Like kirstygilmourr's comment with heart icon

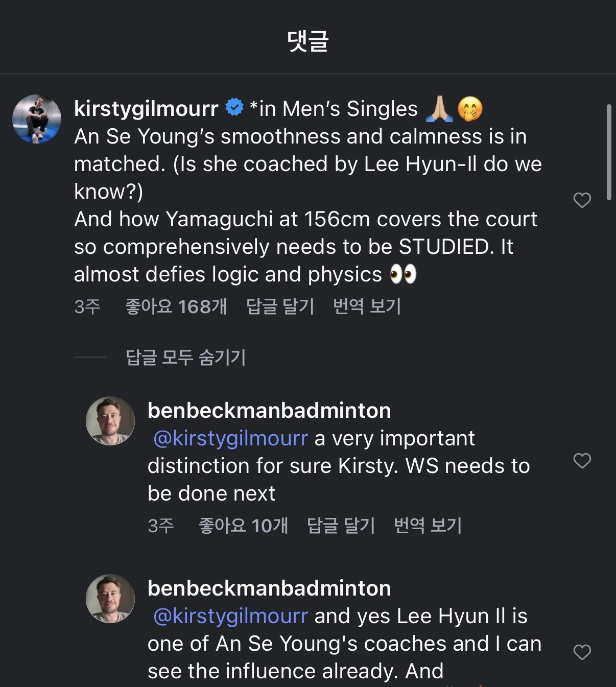[582, 200]
